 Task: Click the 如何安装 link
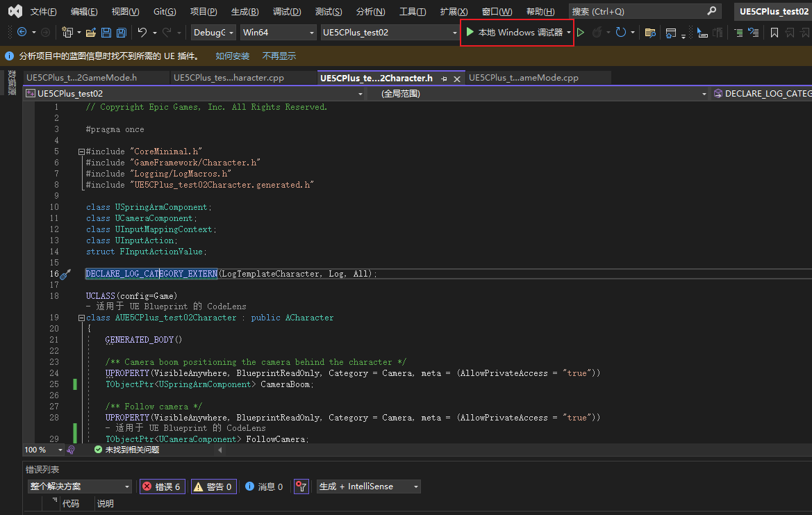[x=233, y=56]
